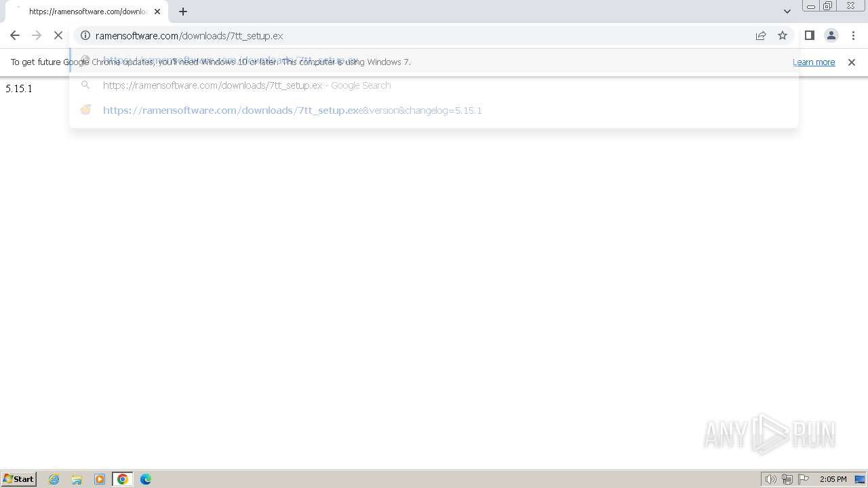View site information icon in address bar

pos(85,35)
